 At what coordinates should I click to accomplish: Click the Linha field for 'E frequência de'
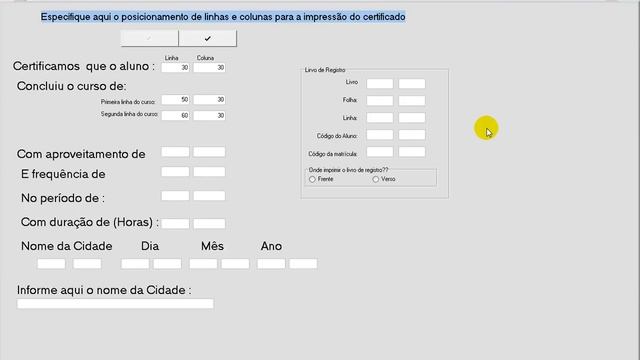click(x=175, y=171)
